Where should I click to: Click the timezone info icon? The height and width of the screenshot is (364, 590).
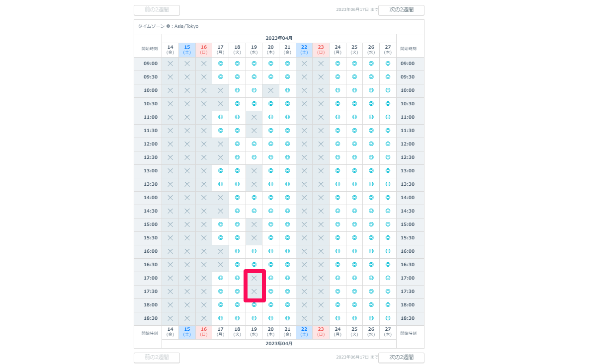coord(168,26)
